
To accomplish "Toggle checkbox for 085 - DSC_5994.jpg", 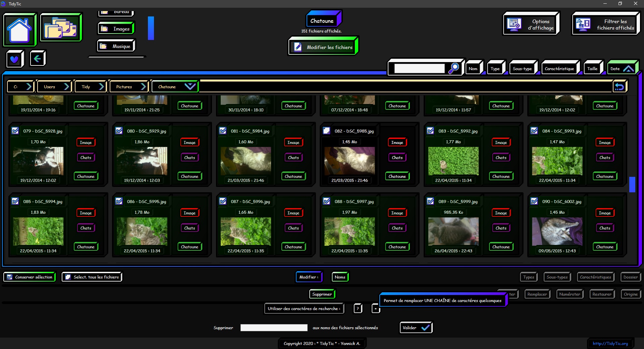I will 15,201.
